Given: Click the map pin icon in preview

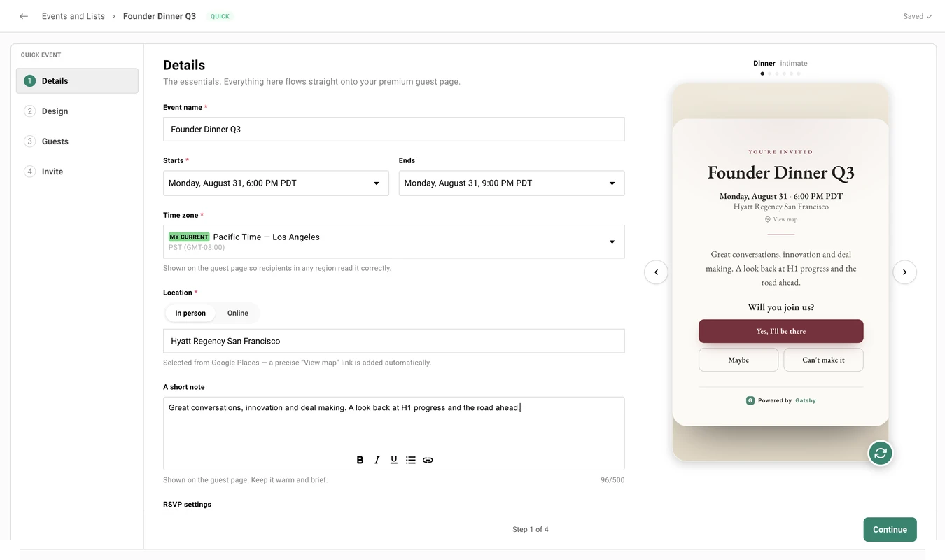Looking at the screenshot, I should [x=768, y=219].
